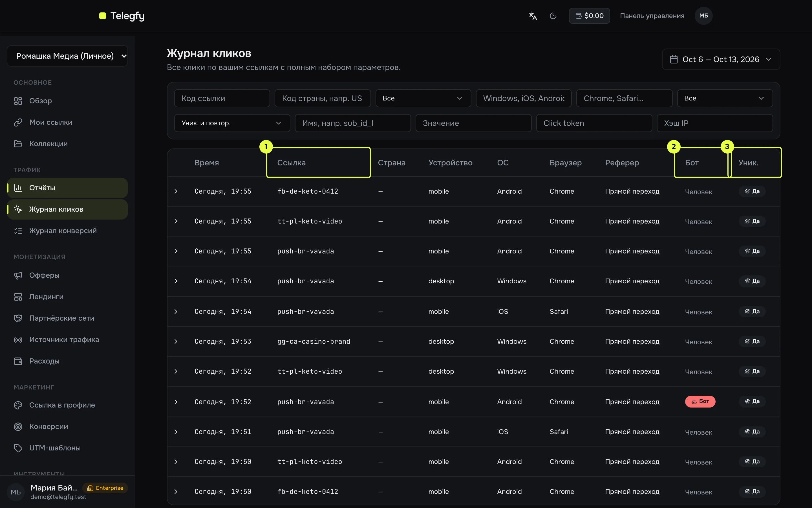The width and height of the screenshot is (812, 508).
Task: Open the first Все dropdown filter
Action: click(x=423, y=98)
